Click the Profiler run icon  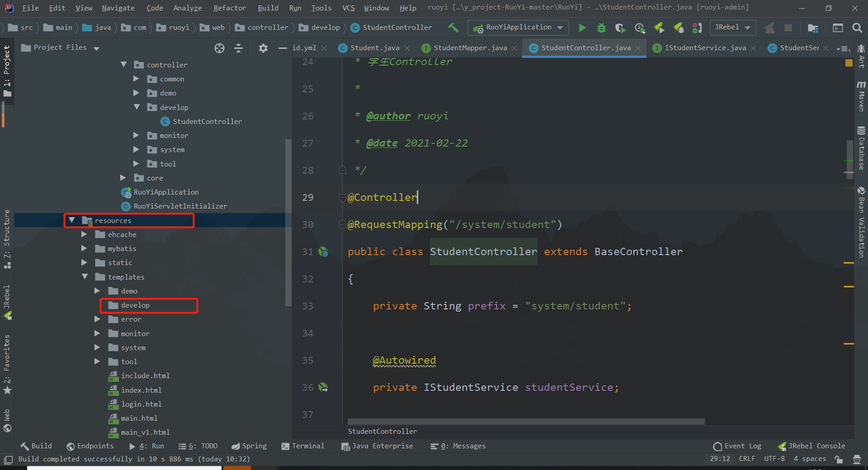coord(640,28)
